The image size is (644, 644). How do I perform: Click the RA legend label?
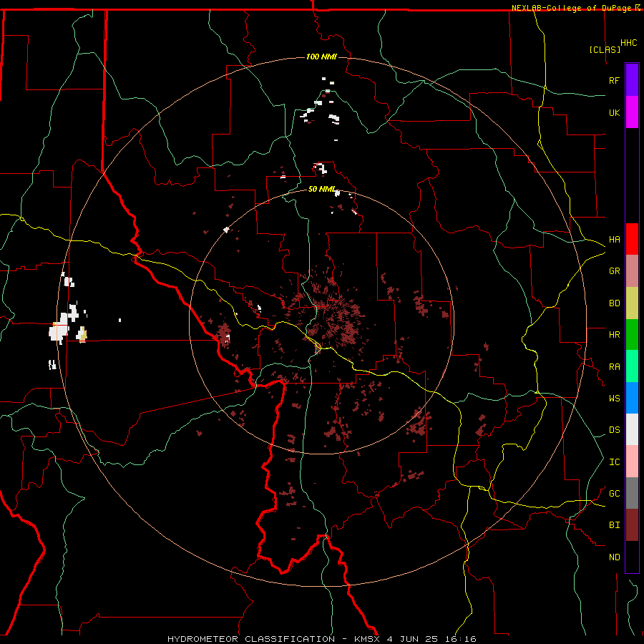(x=614, y=367)
